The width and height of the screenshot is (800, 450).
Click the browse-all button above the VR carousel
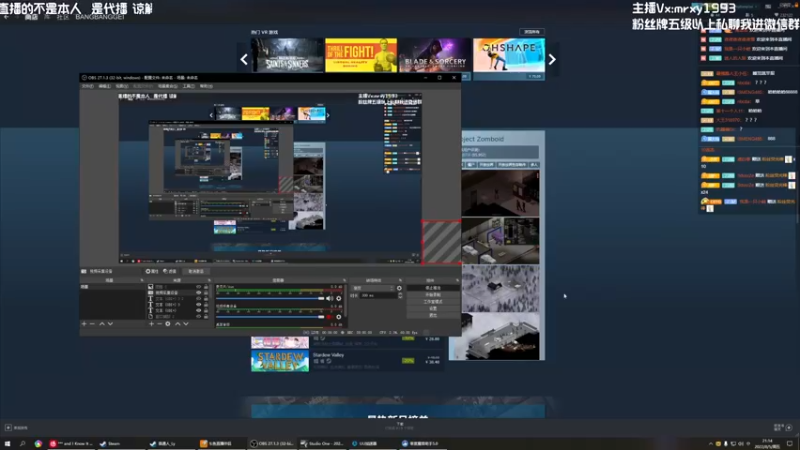(x=532, y=32)
